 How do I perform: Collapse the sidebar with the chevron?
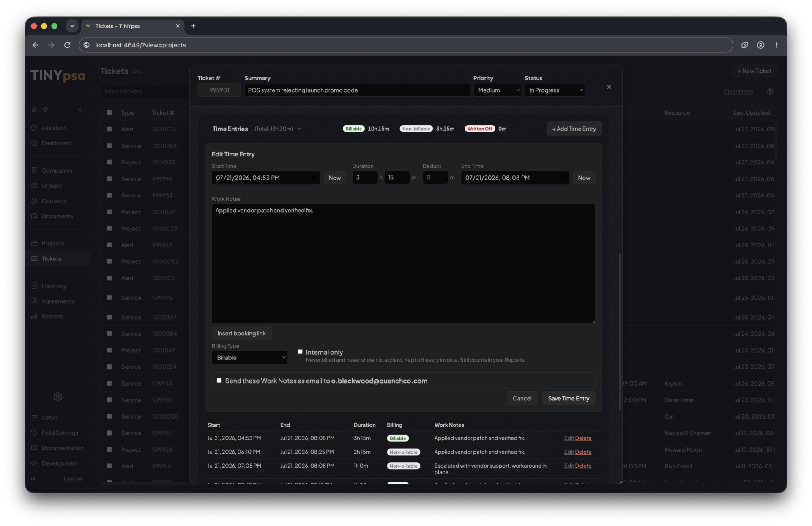80,109
